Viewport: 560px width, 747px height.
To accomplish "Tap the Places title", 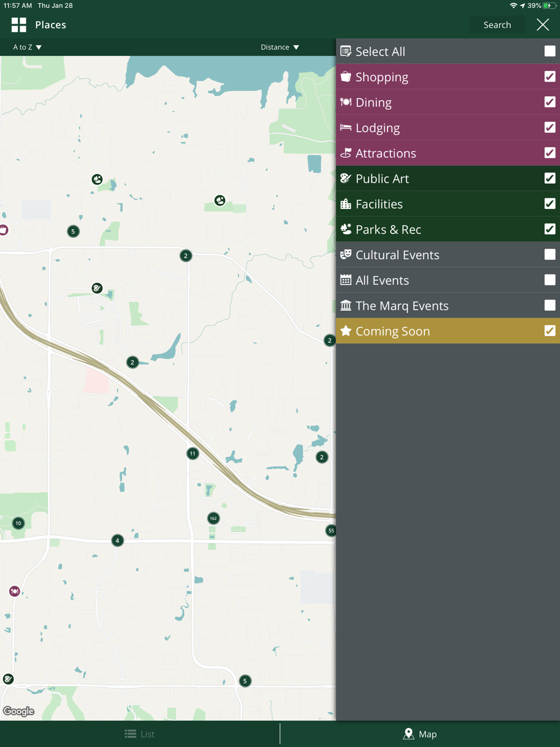I will pyautogui.click(x=50, y=25).
